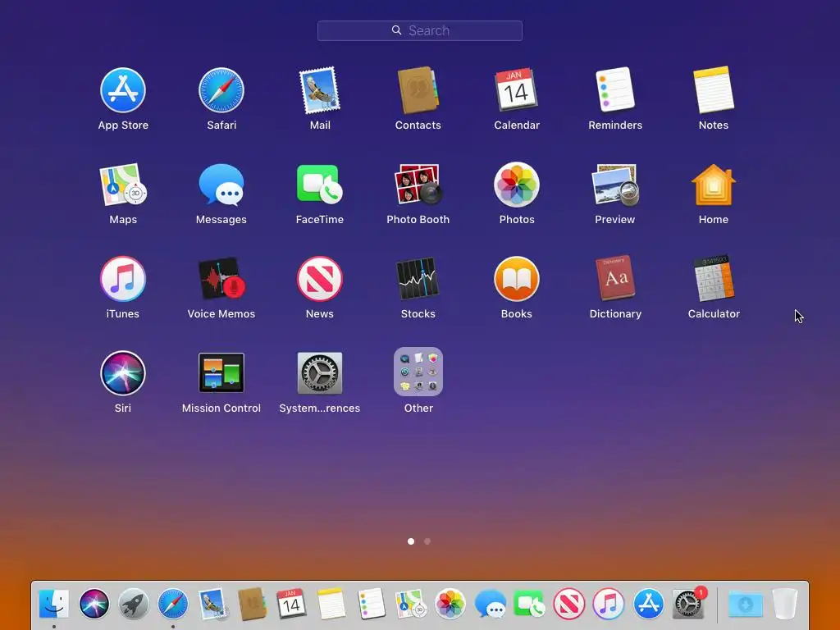The image size is (840, 630).
Task: Launch Calculator
Action: point(714,279)
